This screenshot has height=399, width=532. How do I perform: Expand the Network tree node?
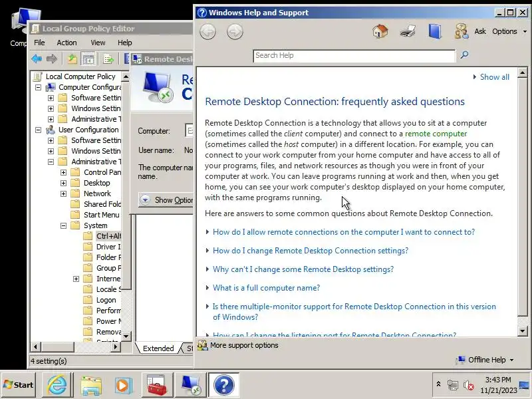63,194
